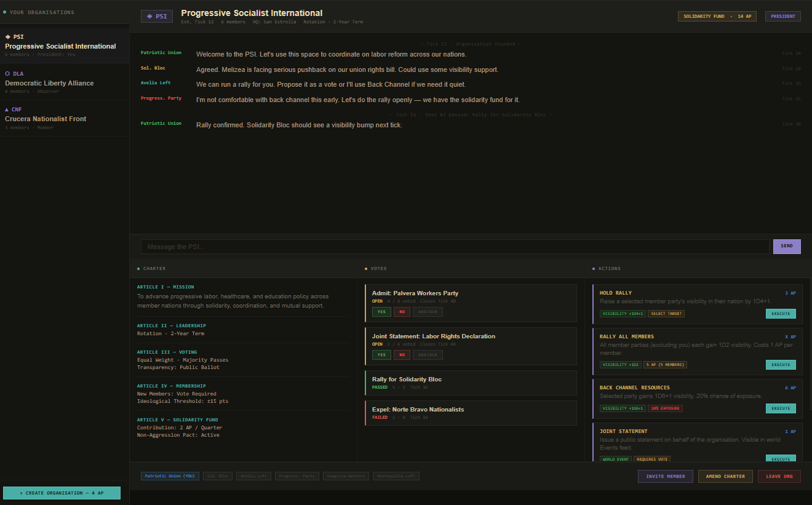This screenshot has height=505, width=812.
Task: Click the 20% Exposure tag
Action: [x=665, y=408]
